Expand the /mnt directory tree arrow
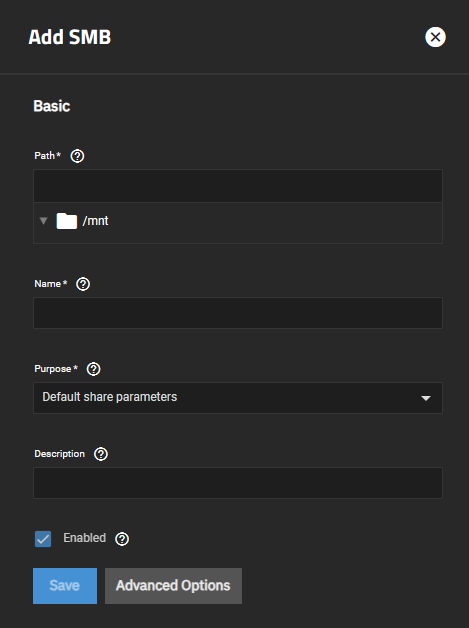This screenshot has height=628, width=469. (x=44, y=221)
